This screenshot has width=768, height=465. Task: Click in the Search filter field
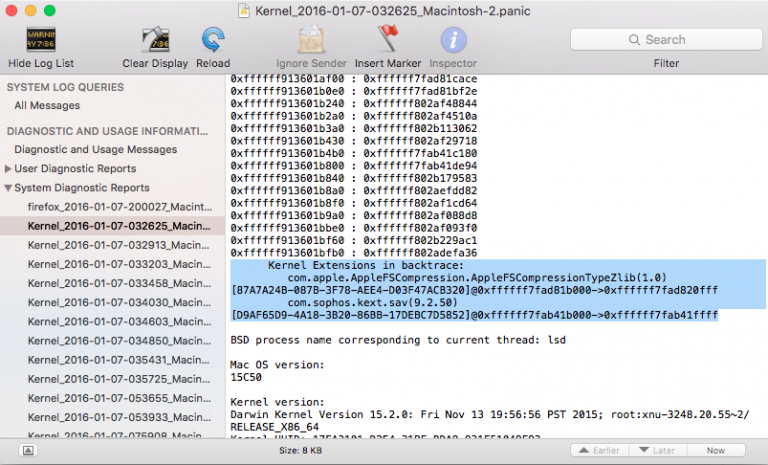coord(665,40)
